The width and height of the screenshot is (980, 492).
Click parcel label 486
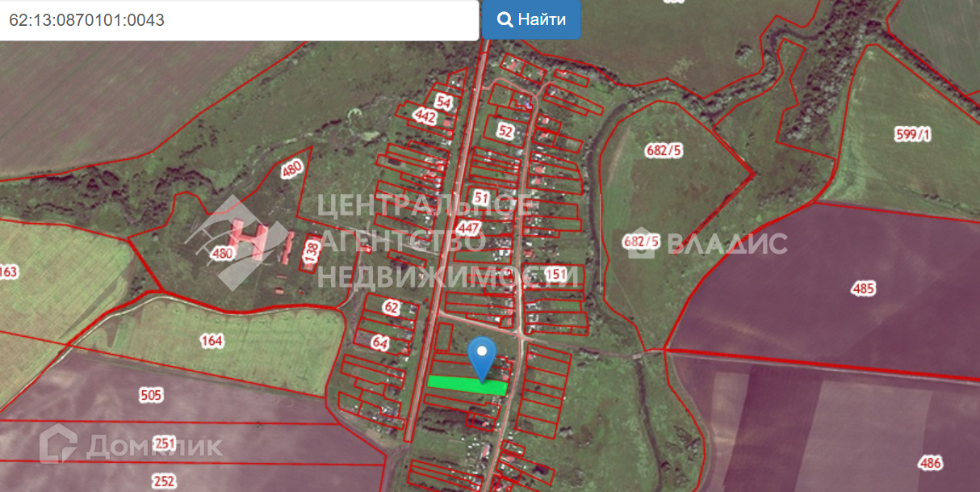[x=930, y=463]
